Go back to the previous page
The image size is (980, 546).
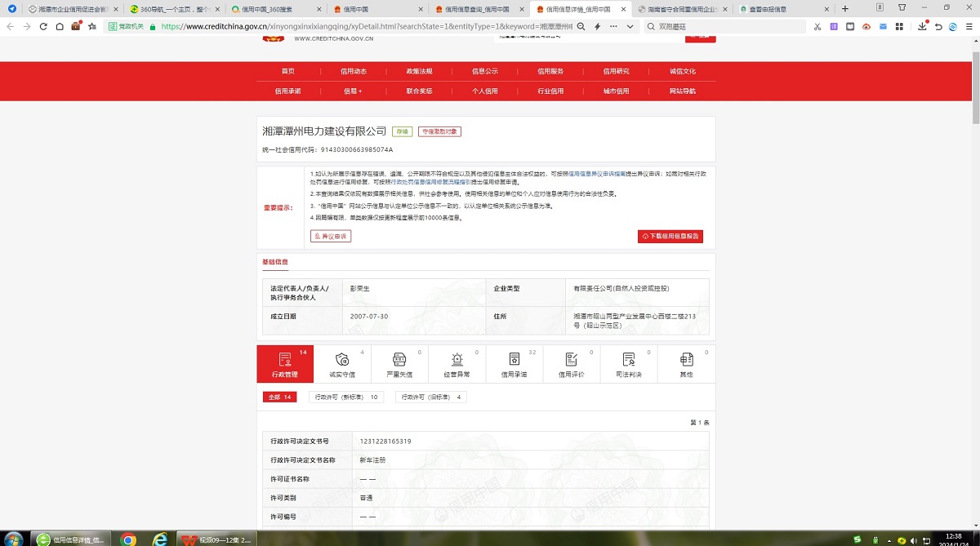(10, 26)
